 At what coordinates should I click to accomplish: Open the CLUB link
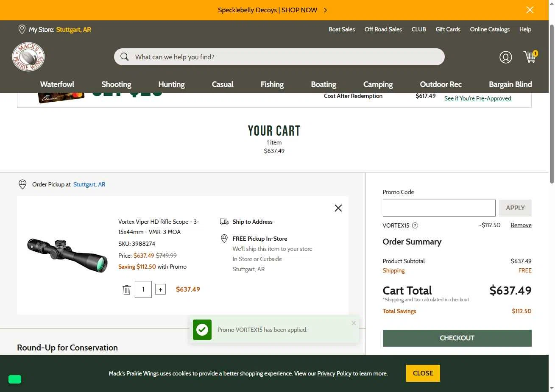point(419,29)
